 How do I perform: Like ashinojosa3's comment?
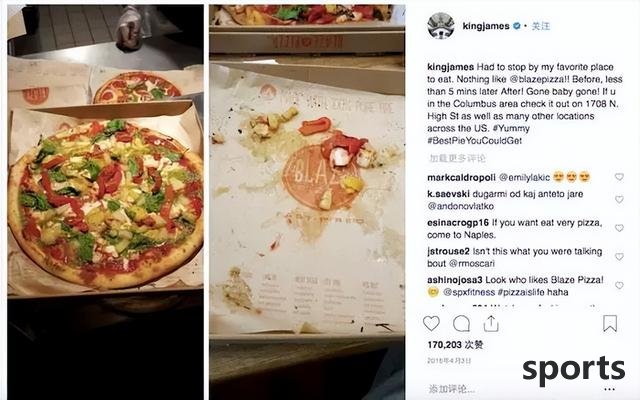[x=619, y=285]
